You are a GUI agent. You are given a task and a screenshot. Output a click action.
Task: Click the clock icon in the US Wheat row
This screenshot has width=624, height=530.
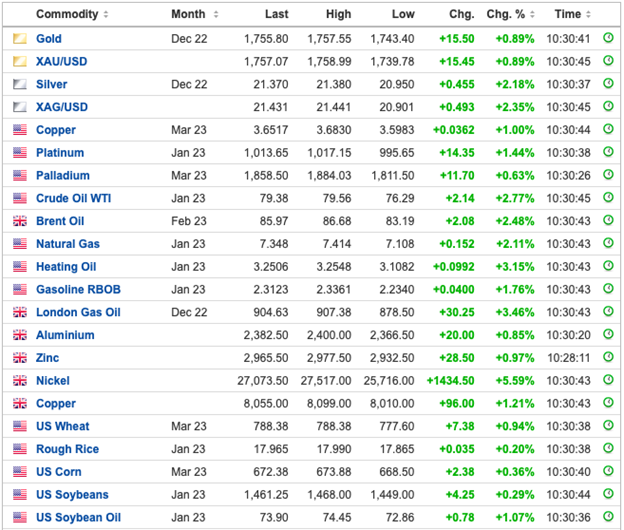[608, 425]
